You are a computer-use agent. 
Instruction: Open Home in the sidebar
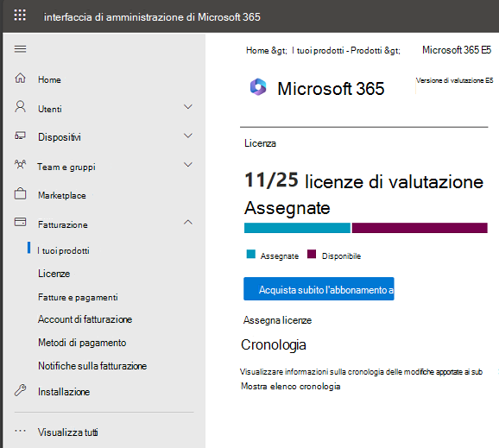[49, 79]
